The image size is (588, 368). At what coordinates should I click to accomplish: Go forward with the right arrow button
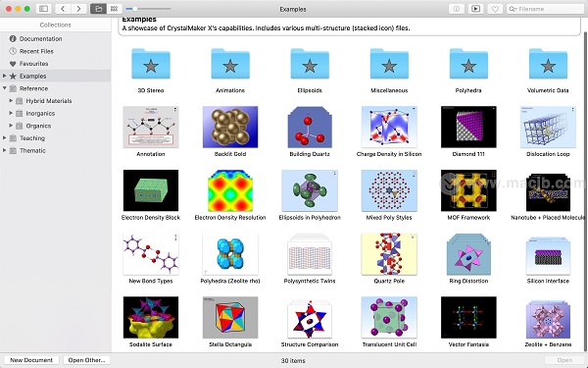point(78,9)
